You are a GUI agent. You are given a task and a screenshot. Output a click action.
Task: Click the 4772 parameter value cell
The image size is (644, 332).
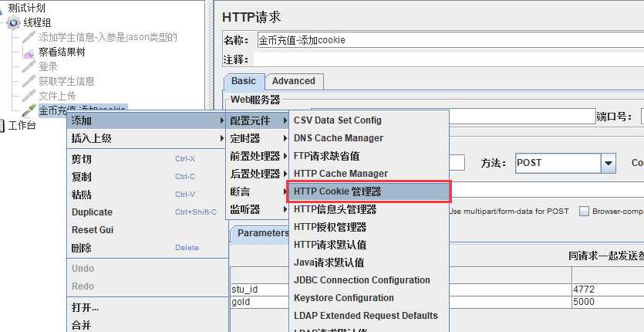[608, 290]
